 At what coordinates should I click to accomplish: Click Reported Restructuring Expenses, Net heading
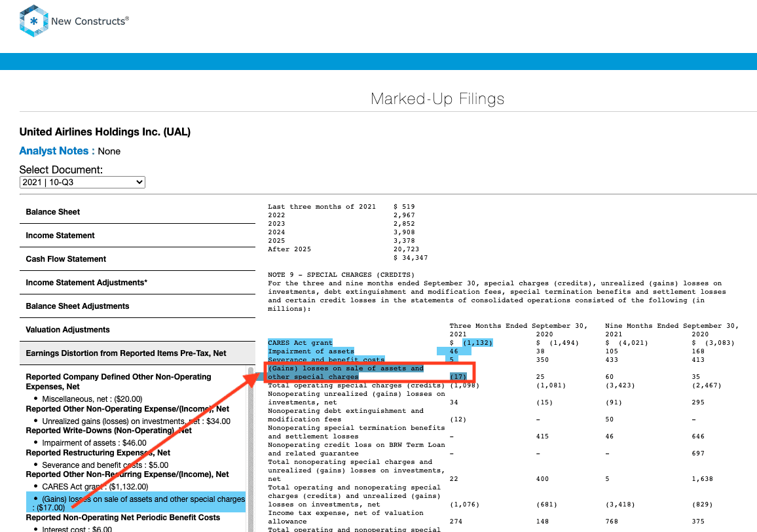[x=98, y=452]
